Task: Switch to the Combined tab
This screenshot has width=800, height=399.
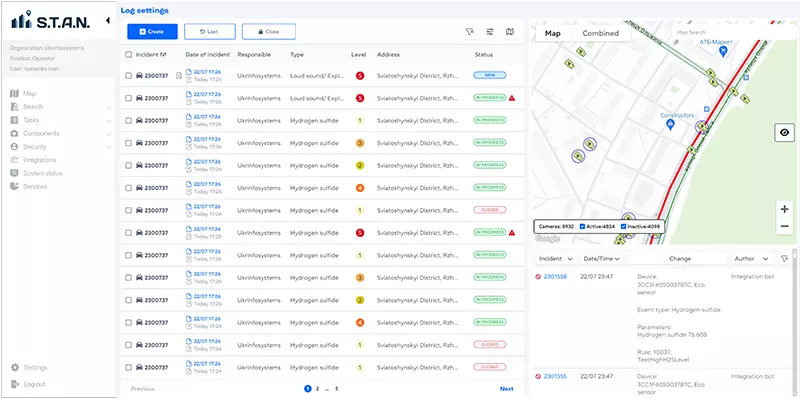Action: [x=601, y=33]
